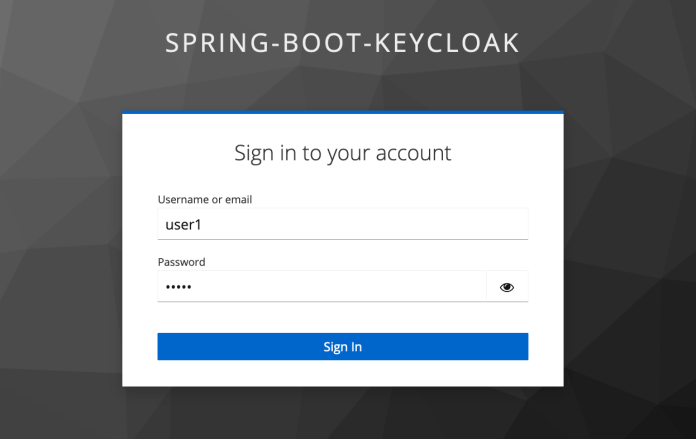Focus the Password input field

[321, 287]
